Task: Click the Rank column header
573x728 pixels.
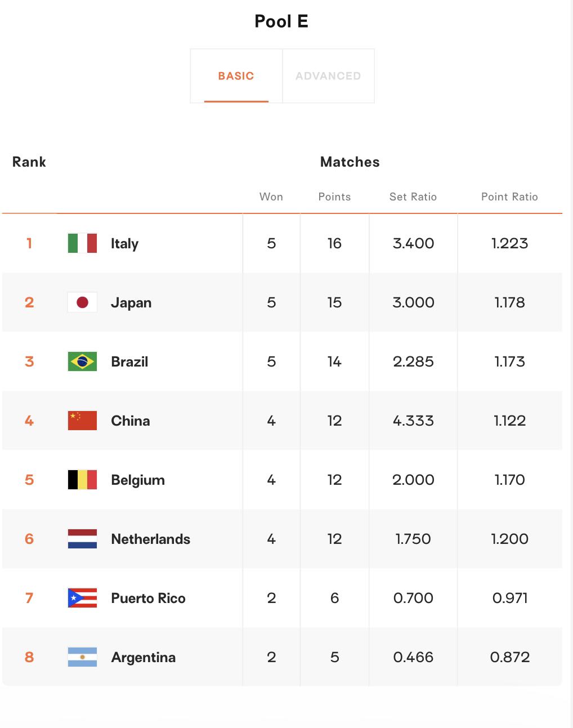Action: point(29,162)
